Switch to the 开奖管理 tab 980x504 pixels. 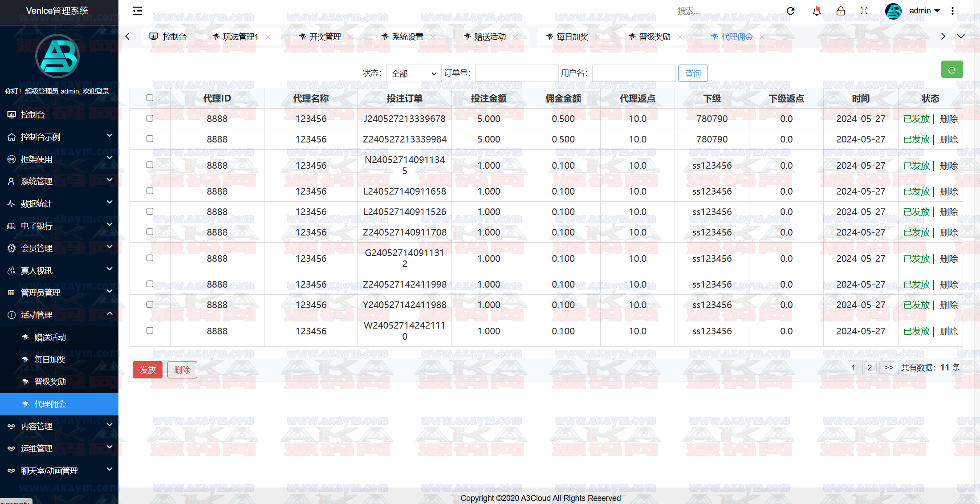325,37
